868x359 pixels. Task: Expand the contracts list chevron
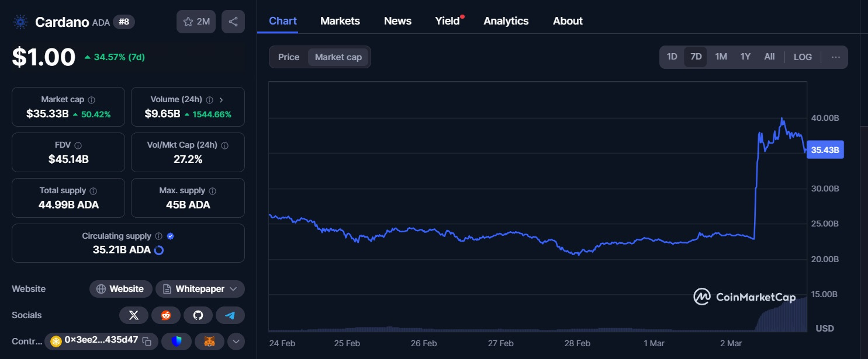tap(236, 341)
